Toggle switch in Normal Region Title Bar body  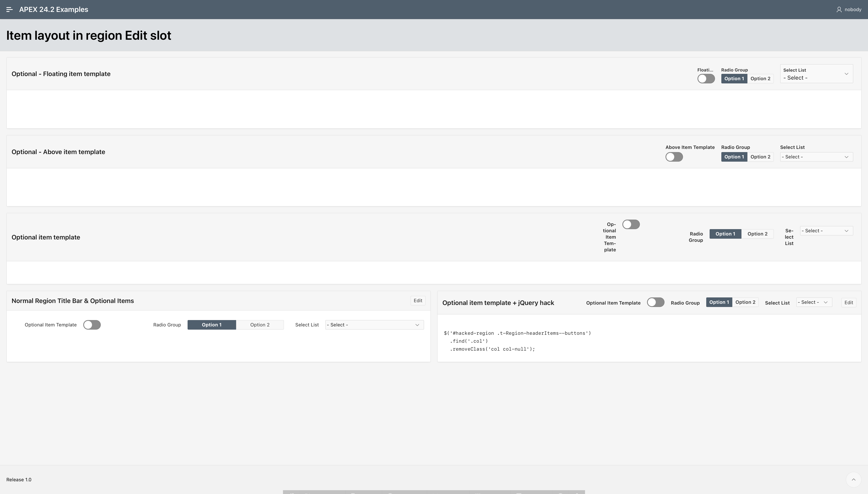(x=92, y=325)
